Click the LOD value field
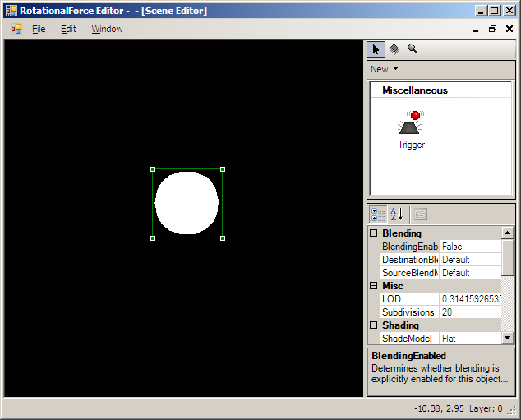 tap(469, 299)
